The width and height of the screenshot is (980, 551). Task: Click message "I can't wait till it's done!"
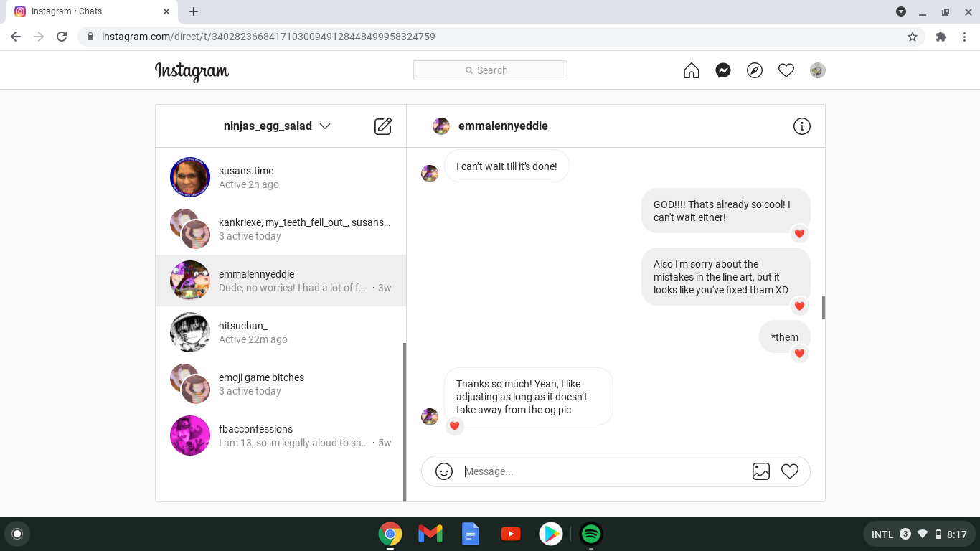pos(507,166)
